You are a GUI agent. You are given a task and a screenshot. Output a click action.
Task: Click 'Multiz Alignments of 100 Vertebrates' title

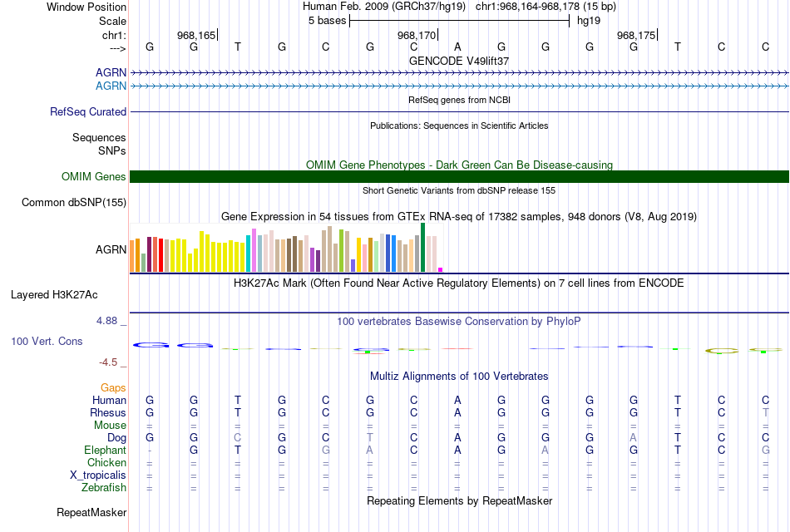459,377
